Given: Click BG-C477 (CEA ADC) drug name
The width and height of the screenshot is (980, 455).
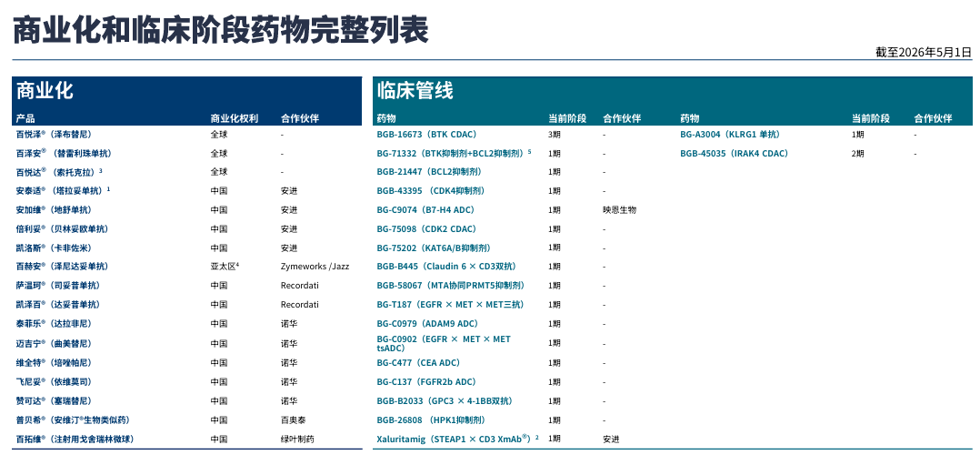Looking at the screenshot, I should (418, 362).
